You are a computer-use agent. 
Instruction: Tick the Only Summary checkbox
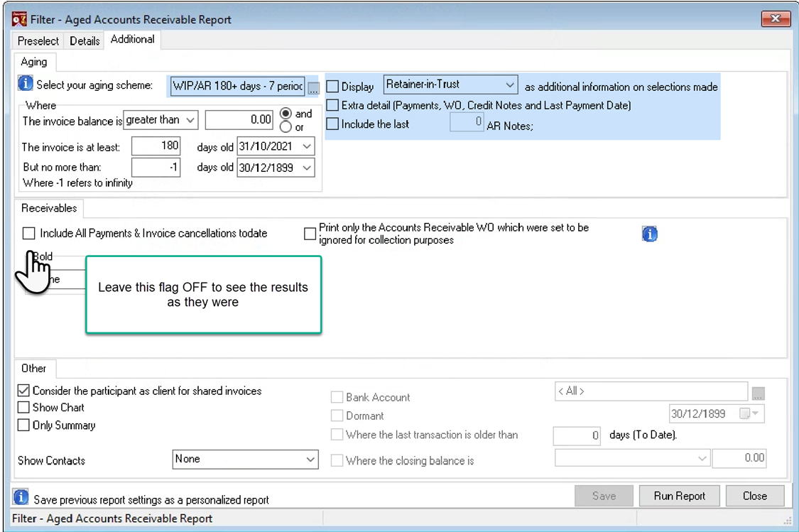23,425
